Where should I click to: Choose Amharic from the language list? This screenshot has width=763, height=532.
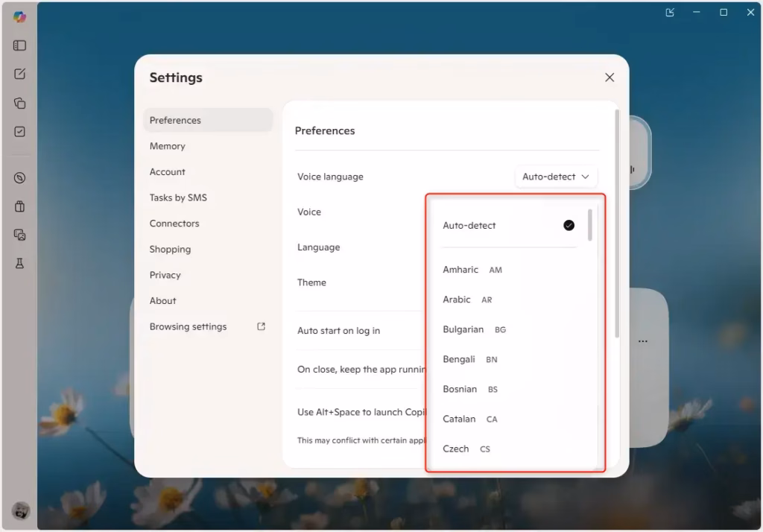tap(460, 270)
